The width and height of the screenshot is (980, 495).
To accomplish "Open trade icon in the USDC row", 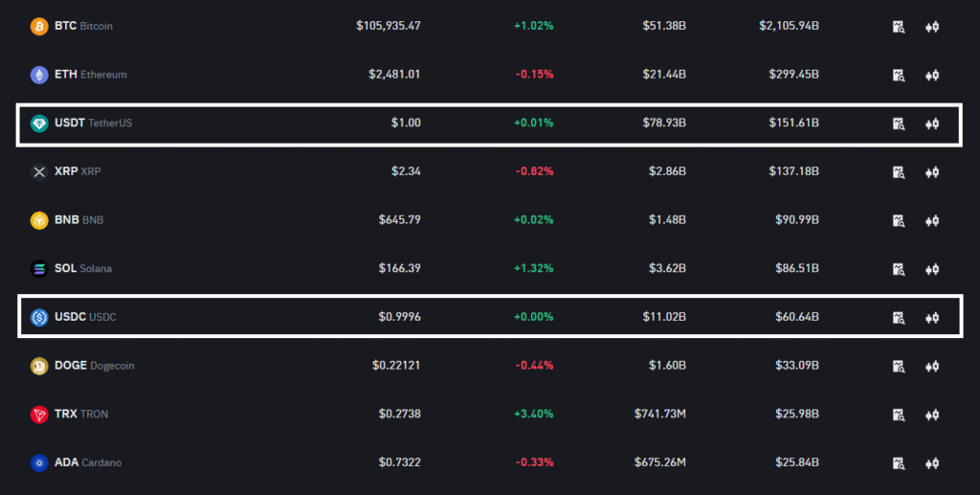I will pos(932,318).
